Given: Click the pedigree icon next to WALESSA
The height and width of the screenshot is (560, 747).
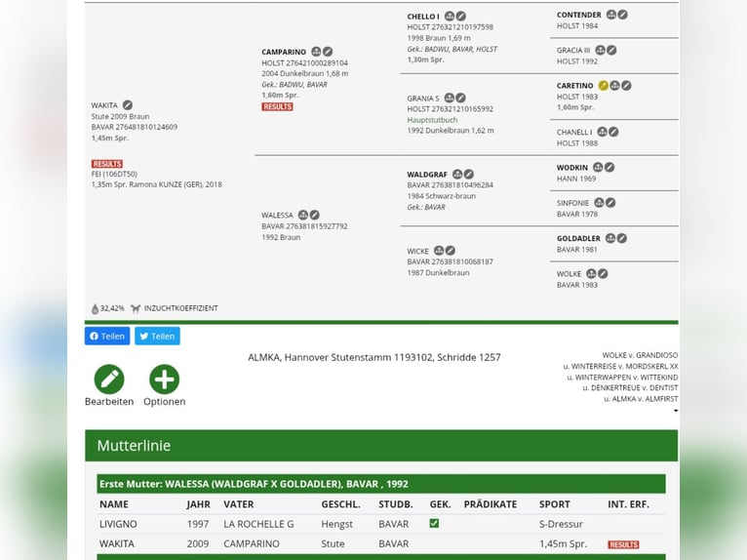Looking at the screenshot, I should pyautogui.click(x=303, y=216).
